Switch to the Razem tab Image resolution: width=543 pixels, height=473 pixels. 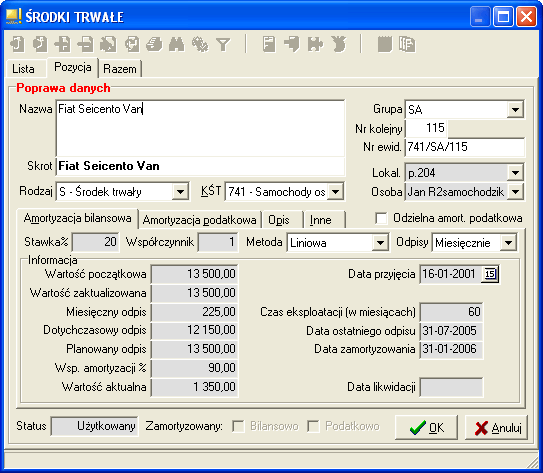tap(120, 69)
